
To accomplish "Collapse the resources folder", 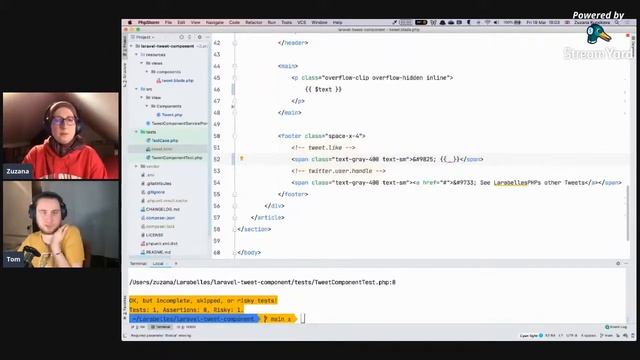I will 137,55.
